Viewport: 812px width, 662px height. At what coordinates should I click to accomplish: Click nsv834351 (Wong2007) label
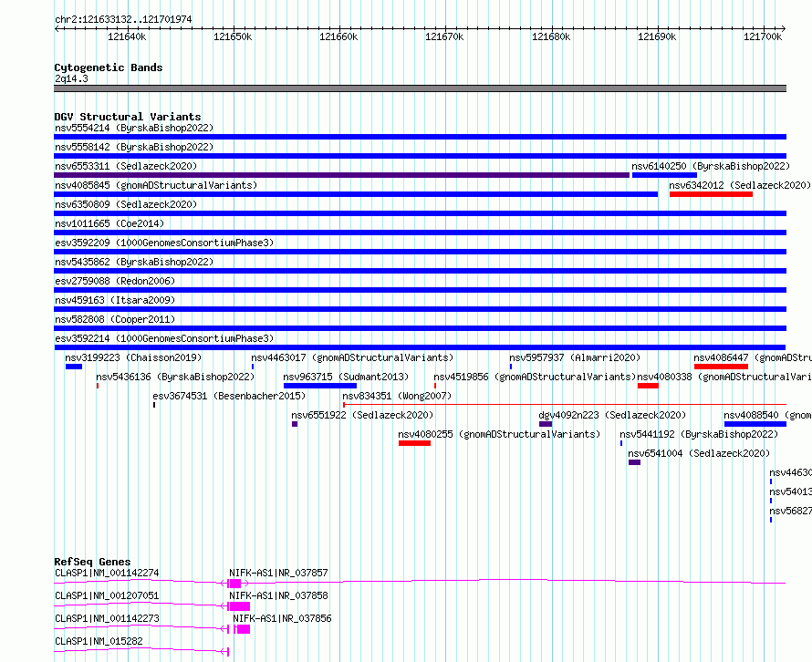pyautogui.click(x=397, y=396)
